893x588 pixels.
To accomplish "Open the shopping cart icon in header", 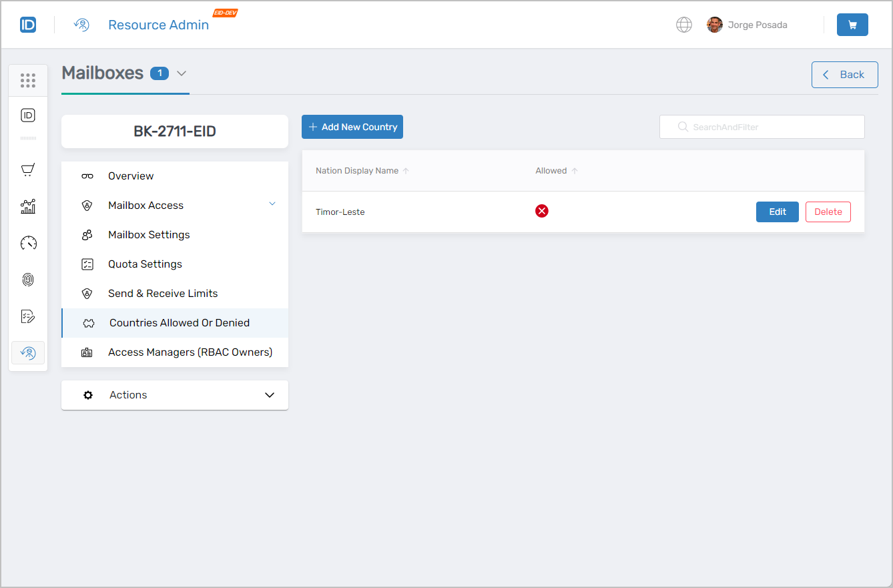I will pos(852,25).
